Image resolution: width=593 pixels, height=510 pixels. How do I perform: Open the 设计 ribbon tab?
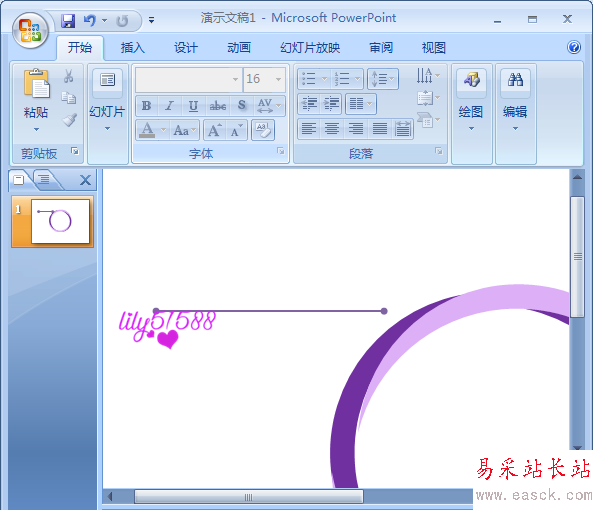pyautogui.click(x=185, y=48)
